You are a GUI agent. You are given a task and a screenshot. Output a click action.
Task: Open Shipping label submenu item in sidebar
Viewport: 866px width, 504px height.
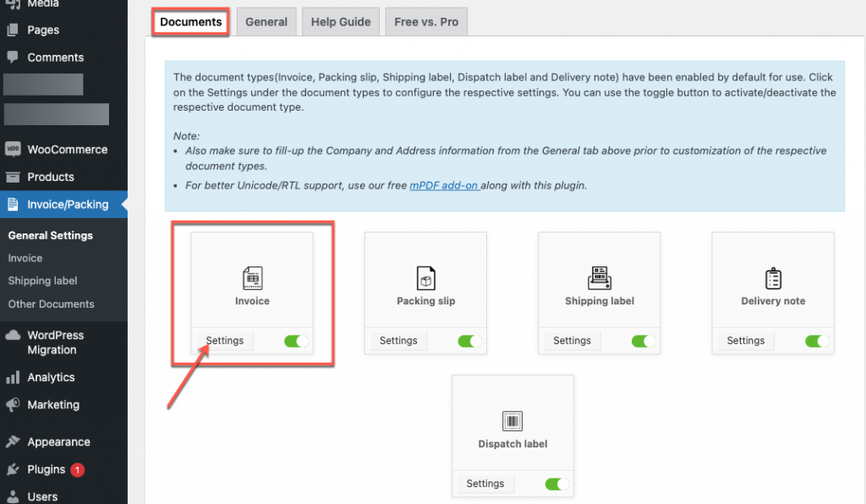click(x=42, y=281)
